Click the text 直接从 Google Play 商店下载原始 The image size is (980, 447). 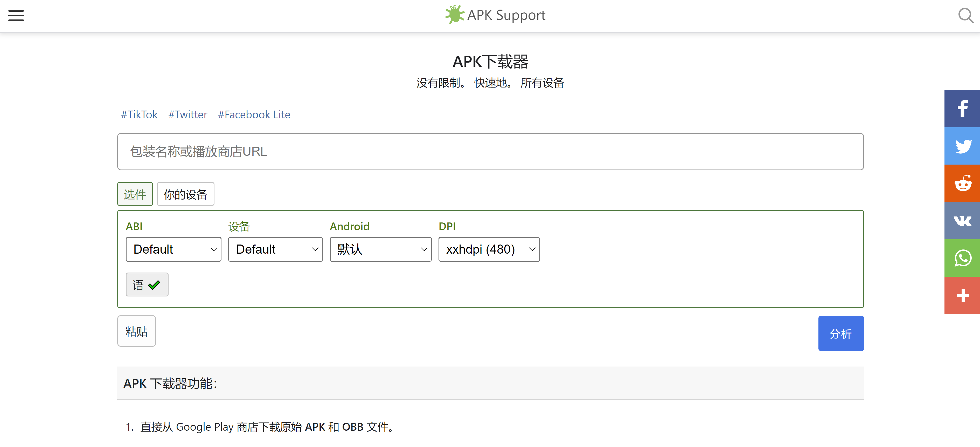(221, 427)
